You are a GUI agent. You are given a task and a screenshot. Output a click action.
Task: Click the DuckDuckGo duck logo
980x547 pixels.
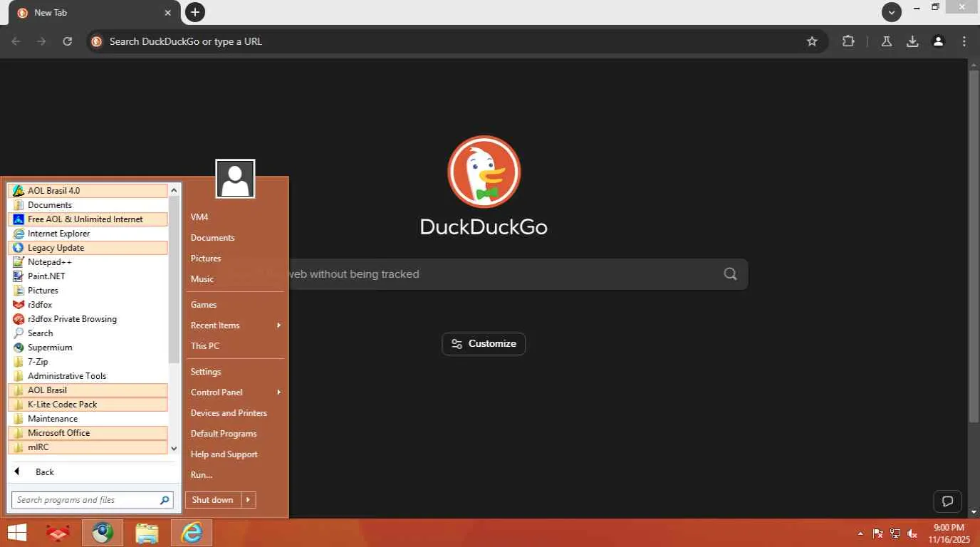point(484,172)
